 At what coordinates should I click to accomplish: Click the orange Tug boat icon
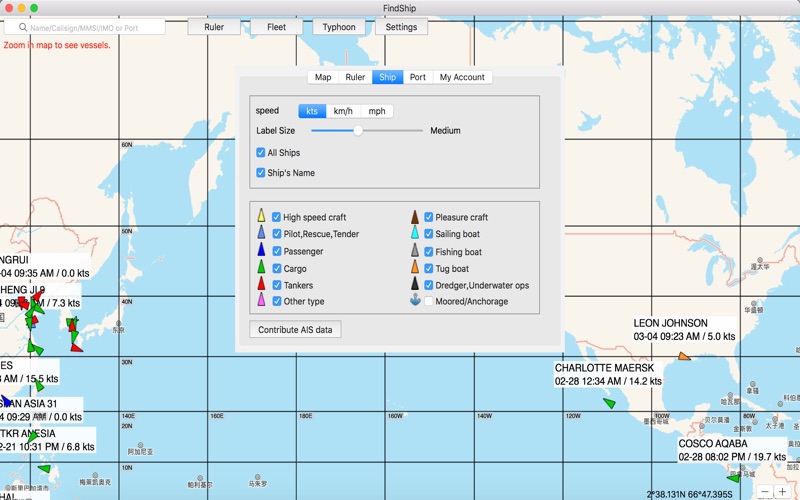point(414,267)
